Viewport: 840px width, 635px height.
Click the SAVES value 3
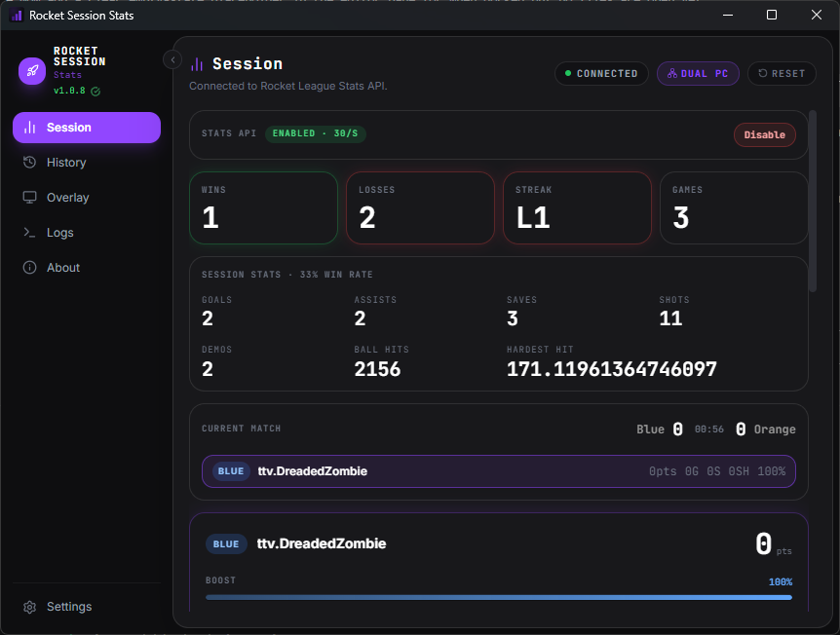point(513,318)
